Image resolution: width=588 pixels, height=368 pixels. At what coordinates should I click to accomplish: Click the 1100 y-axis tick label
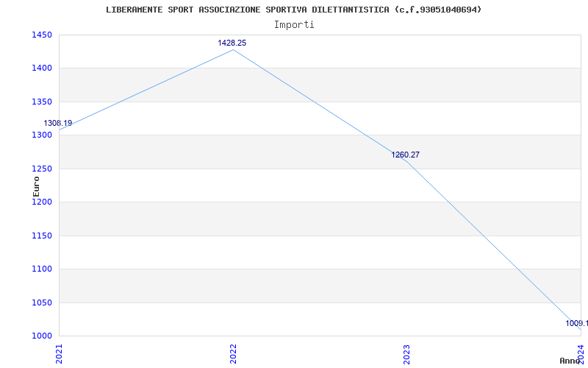(42, 269)
